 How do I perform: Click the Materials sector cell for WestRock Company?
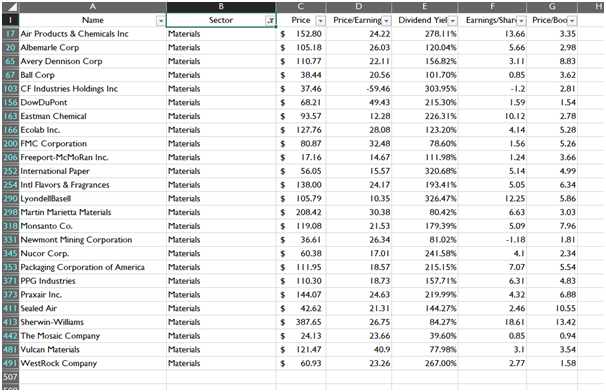tap(221, 363)
